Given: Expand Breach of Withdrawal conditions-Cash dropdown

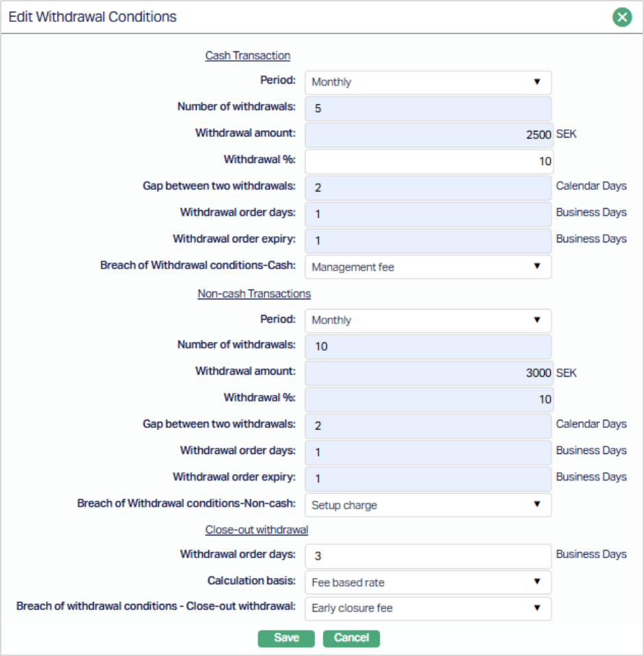Looking at the screenshot, I should (x=428, y=267).
